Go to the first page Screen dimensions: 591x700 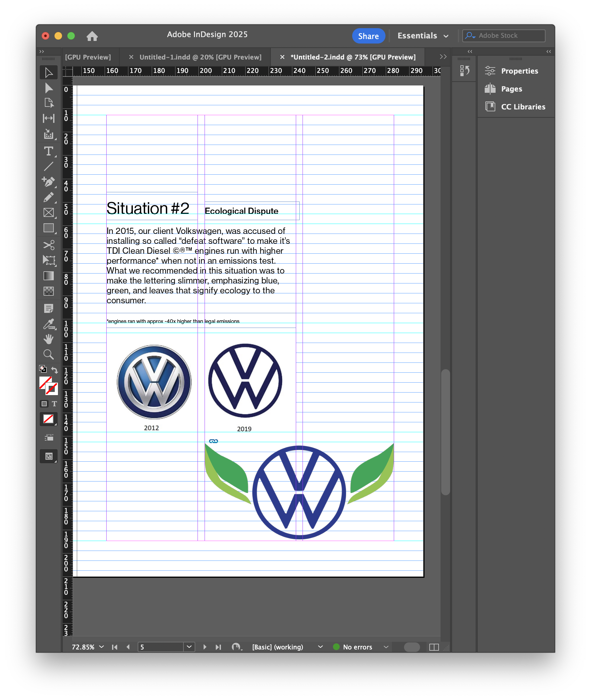coord(115,647)
